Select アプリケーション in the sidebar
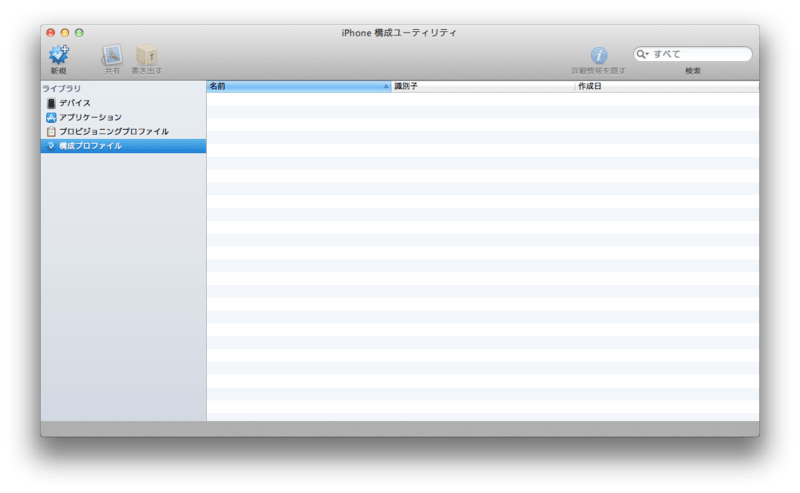Image resolution: width=800 pixels, height=493 pixels. pos(89,117)
